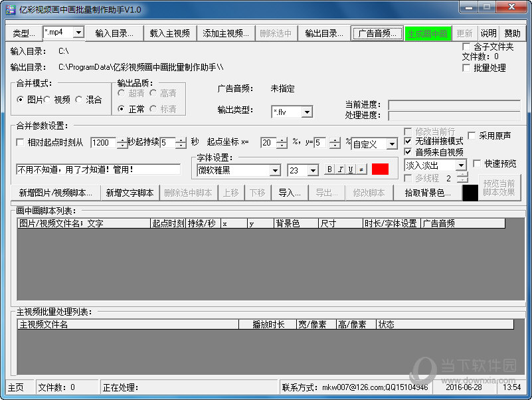This screenshot has width=532, height=400.
Task: Click the app icon in title bar
Action: coord(9,9)
